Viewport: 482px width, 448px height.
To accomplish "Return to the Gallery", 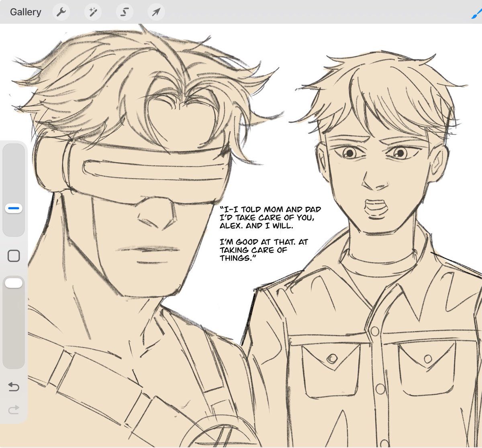I will pyautogui.click(x=26, y=12).
